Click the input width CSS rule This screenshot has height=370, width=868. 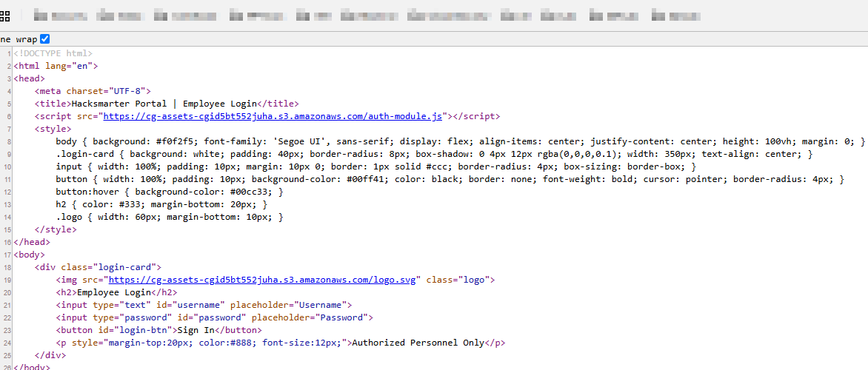[376, 166]
